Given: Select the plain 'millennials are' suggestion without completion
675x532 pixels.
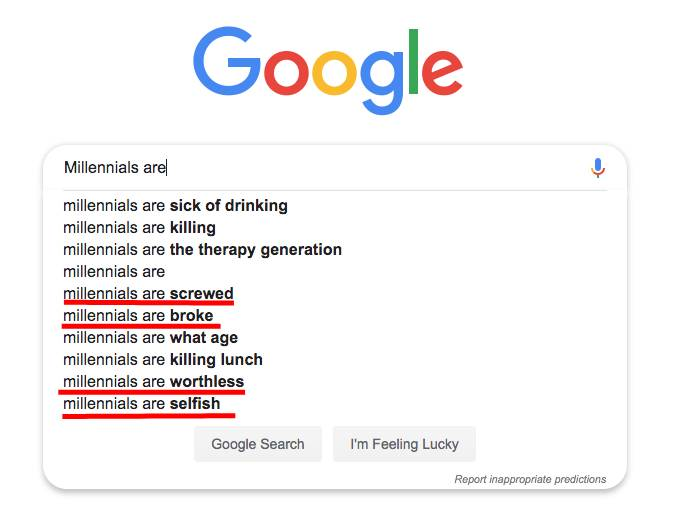Looking at the screenshot, I should 114,272.
